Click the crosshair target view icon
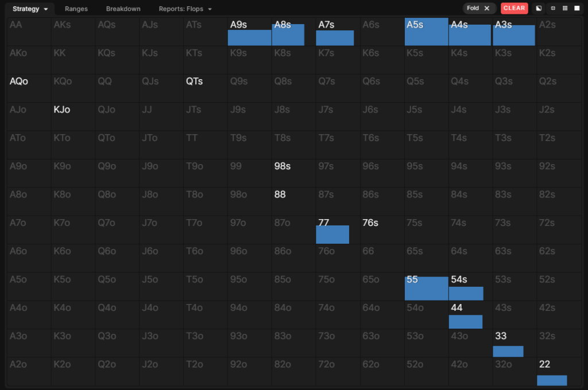Image resolution: width=588 pixels, height=390 pixels. tap(552, 8)
